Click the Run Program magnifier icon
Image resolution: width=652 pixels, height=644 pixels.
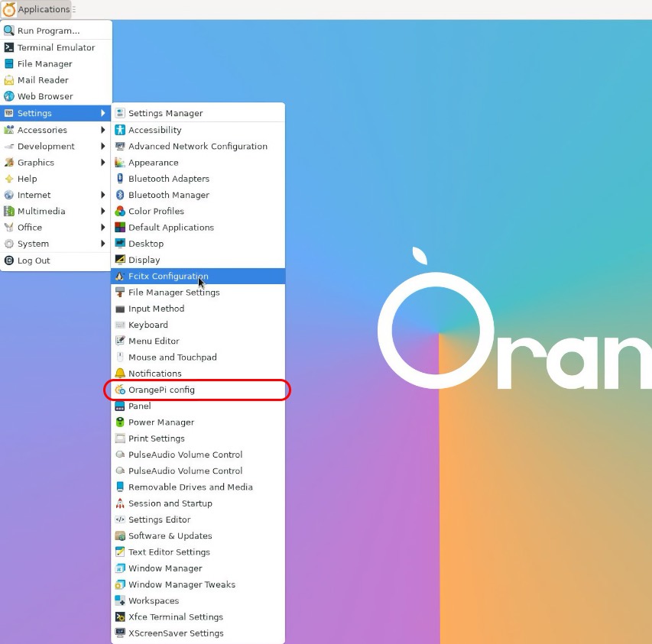pyautogui.click(x=8, y=31)
